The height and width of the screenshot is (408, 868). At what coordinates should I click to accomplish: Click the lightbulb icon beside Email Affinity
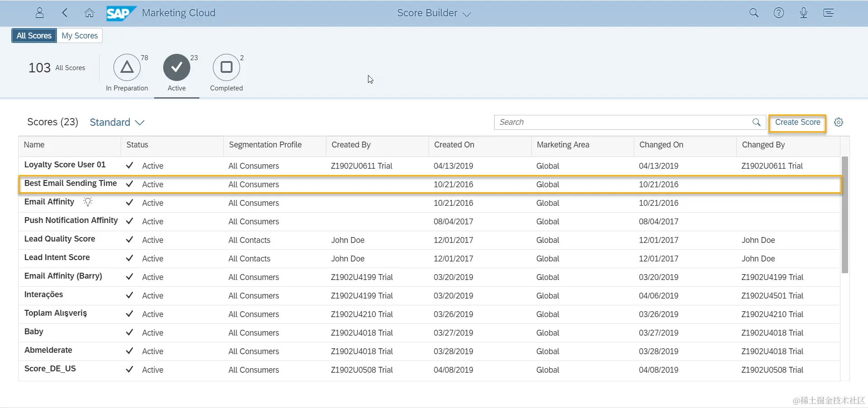(x=88, y=202)
